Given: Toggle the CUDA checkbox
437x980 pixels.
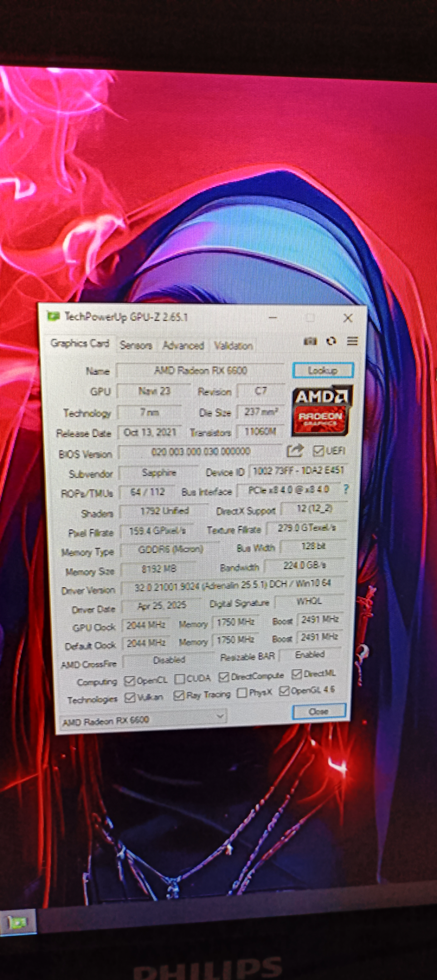Looking at the screenshot, I should coord(180,679).
